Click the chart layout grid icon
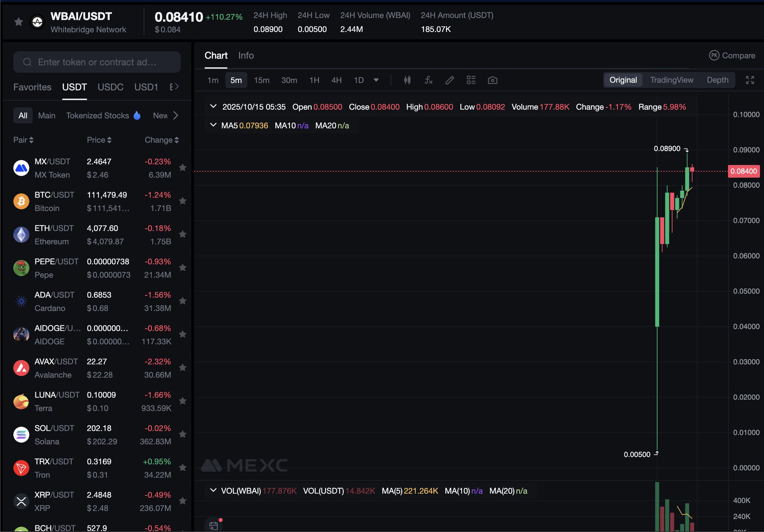The image size is (764, 532). (x=471, y=80)
